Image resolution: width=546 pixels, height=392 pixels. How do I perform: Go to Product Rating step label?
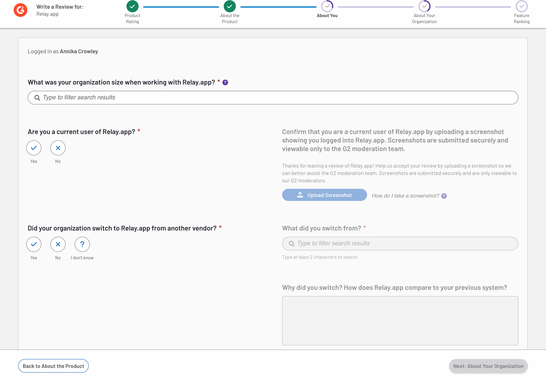[x=132, y=19]
